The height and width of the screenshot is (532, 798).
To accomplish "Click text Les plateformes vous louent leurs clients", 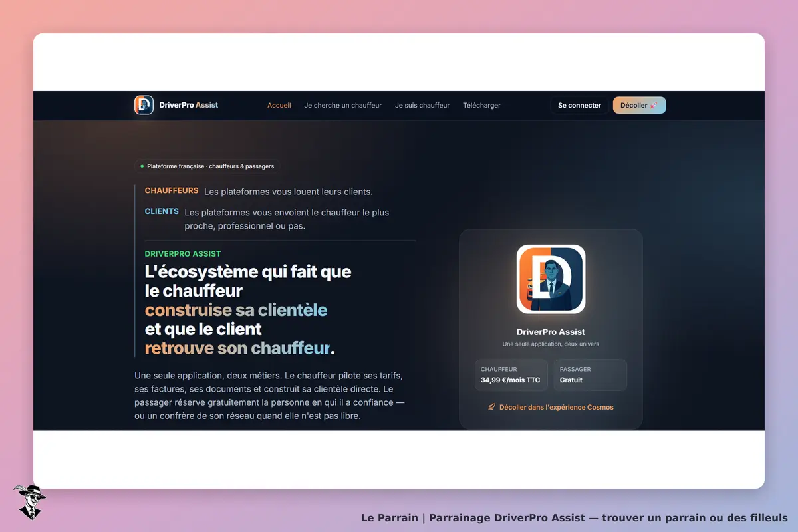I will click(289, 192).
